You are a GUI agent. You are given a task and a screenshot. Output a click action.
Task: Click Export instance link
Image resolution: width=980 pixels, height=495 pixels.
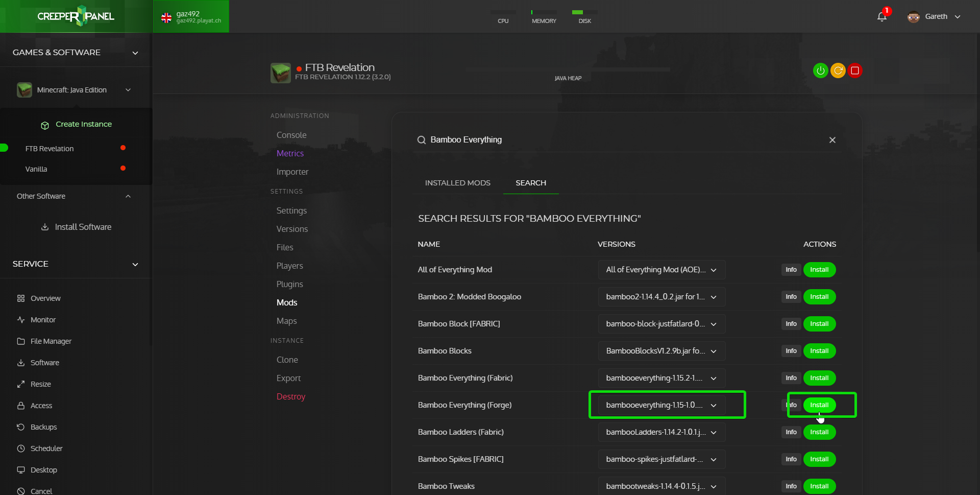(288, 378)
